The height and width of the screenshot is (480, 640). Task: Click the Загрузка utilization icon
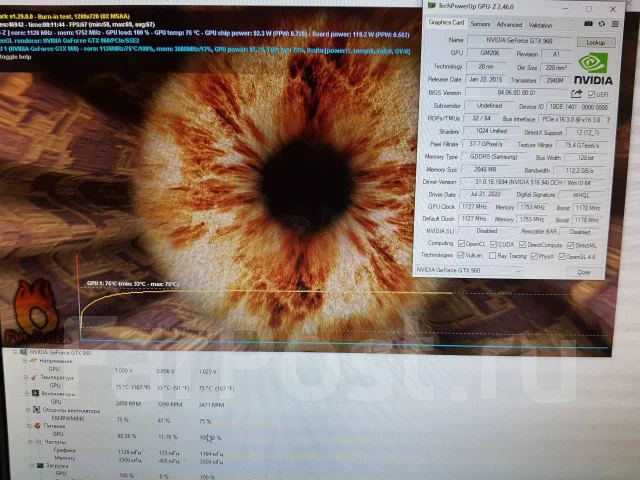[40, 465]
